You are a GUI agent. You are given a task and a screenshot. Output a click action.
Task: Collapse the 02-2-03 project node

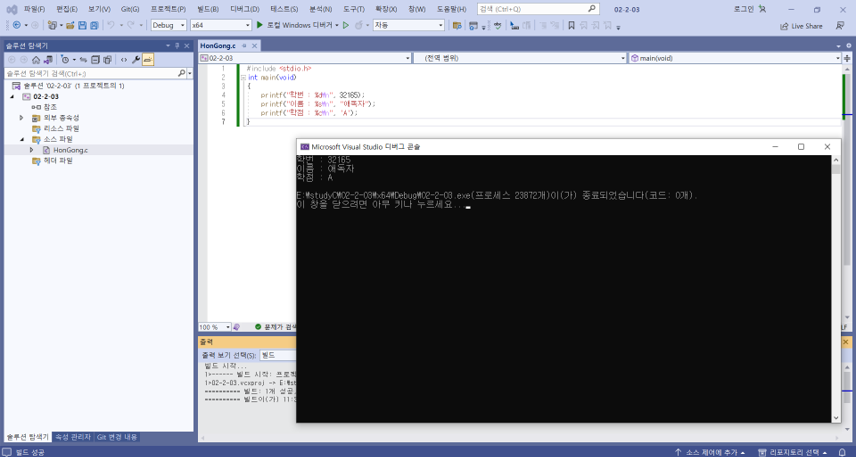12,96
